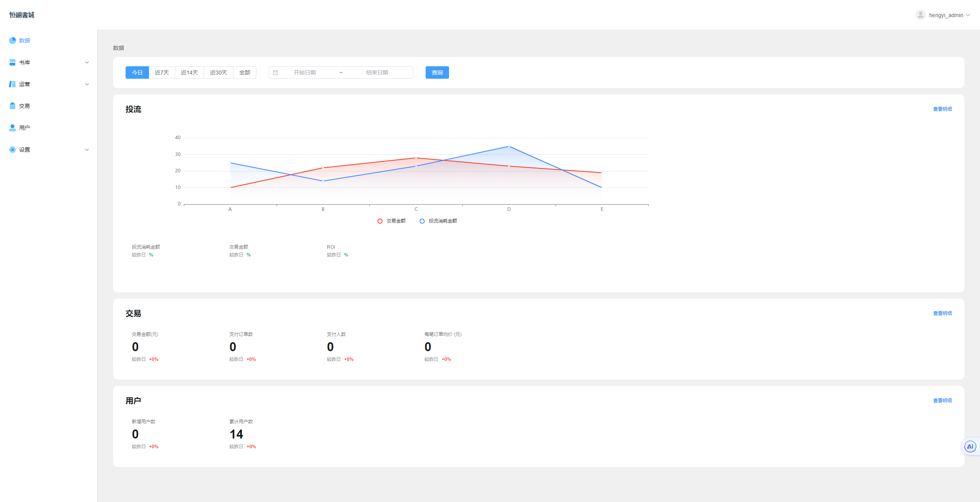
Task: Expand the 书库 submenu chevron
Action: 87,62
